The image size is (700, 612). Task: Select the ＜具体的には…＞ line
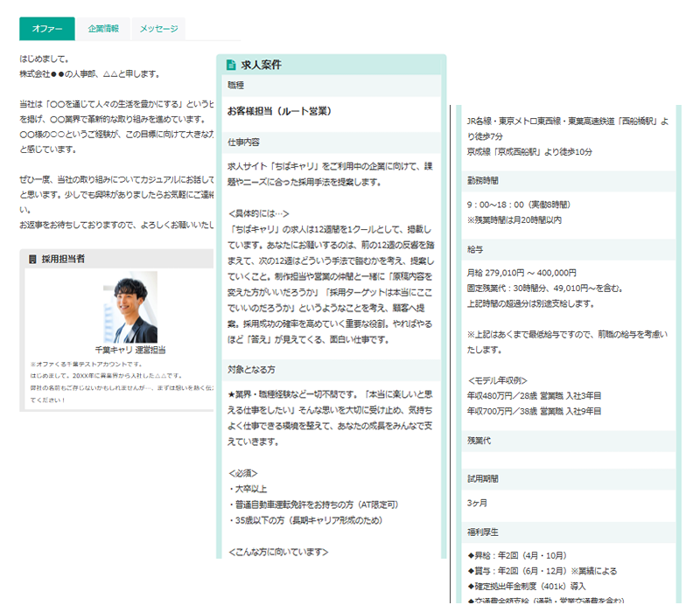pos(258,213)
